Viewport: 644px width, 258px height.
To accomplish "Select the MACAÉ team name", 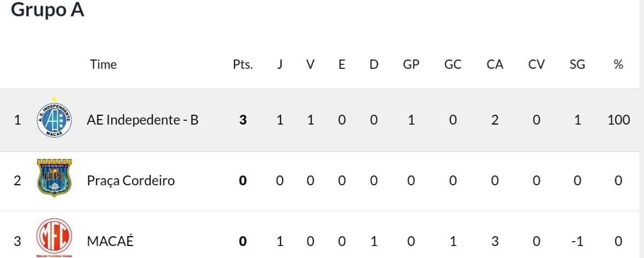I will point(110,241).
